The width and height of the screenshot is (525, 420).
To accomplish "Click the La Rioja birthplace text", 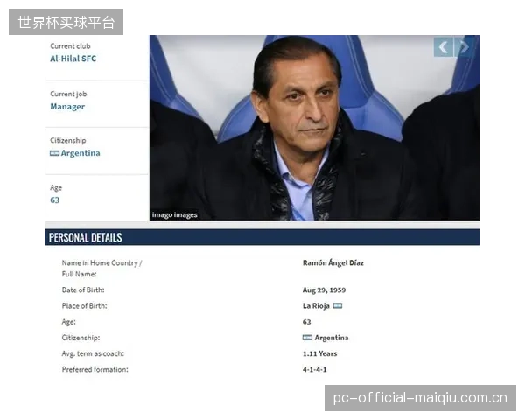I will (x=316, y=305).
